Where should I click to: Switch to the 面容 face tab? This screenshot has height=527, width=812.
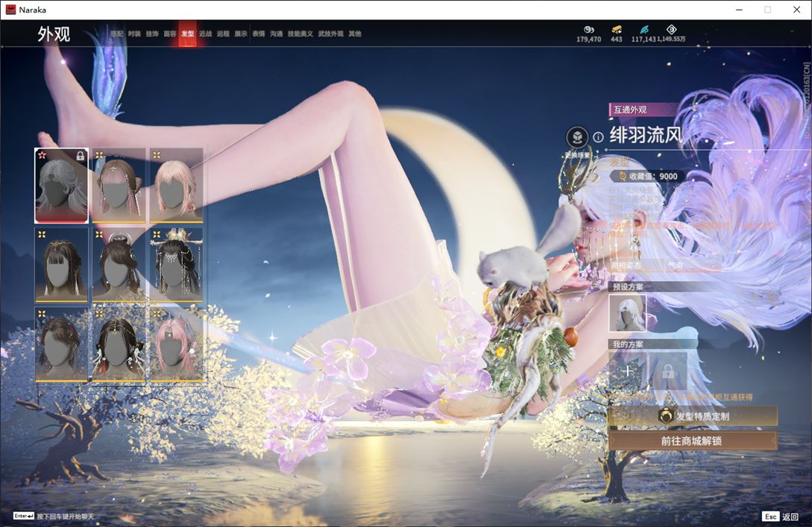(170, 34)
